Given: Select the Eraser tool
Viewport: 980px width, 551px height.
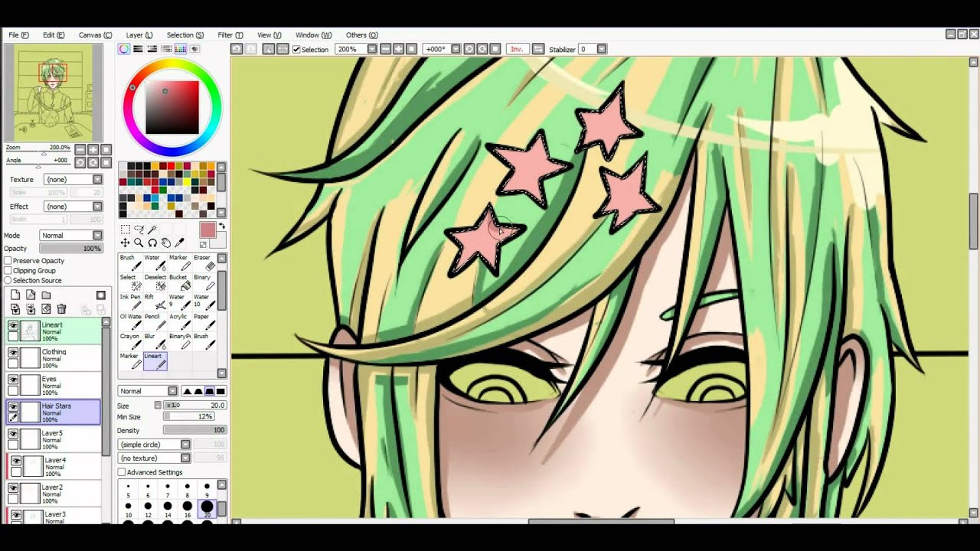Looking at the screenshot, I should click(x=204, y=262).
